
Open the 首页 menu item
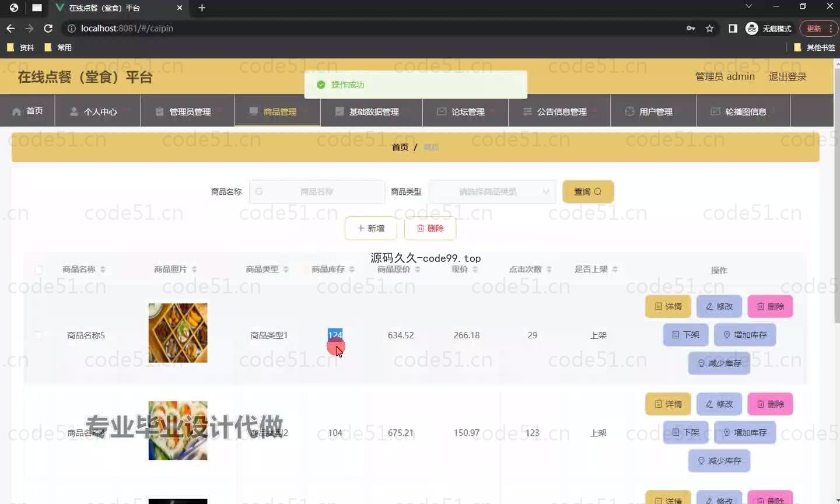point(27,111)
